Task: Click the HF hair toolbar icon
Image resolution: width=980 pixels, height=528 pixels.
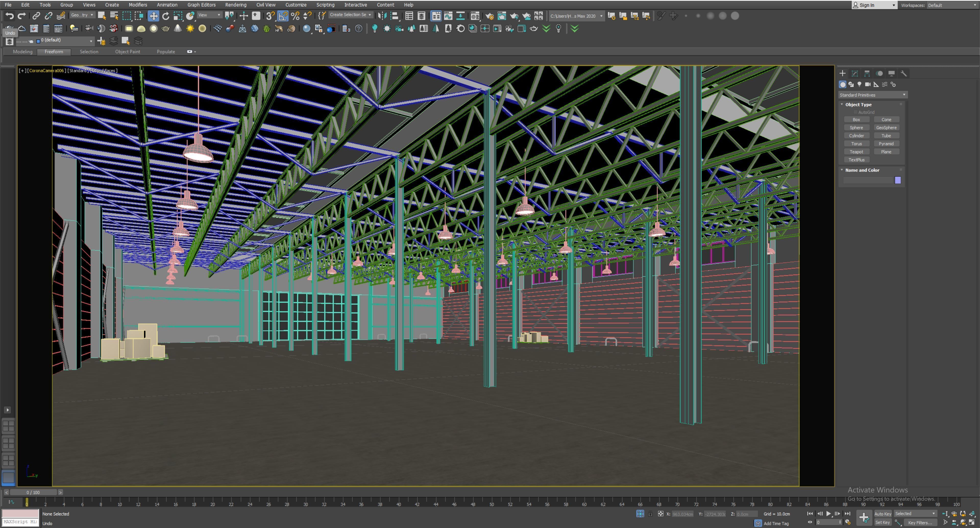Action: [x=279, y=29]
